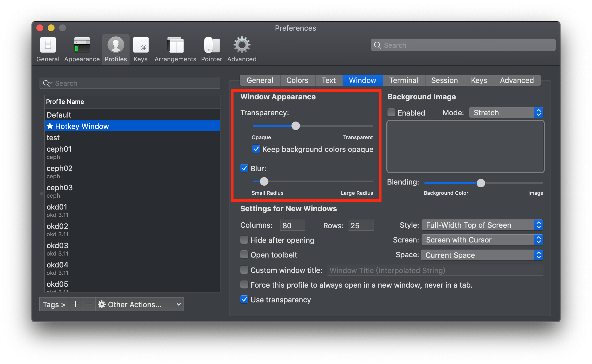Add a new profile with plus button
Screen dimensions: 592x364
point(75,304)
